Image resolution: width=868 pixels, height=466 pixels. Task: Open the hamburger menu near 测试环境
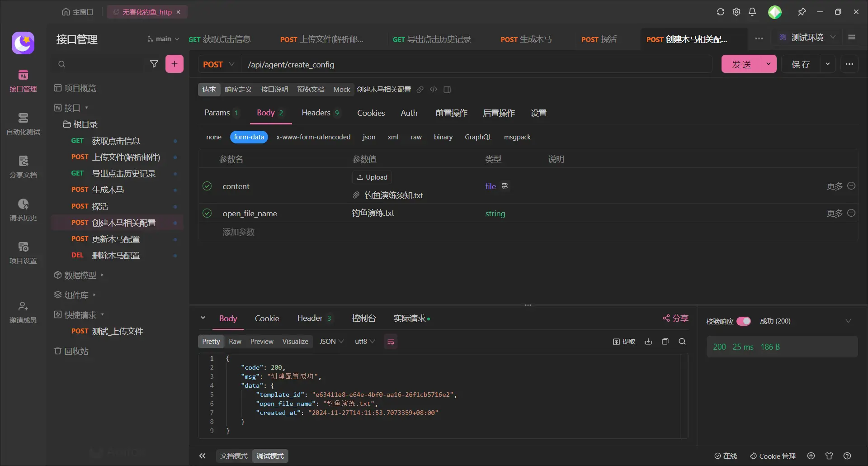852,37
